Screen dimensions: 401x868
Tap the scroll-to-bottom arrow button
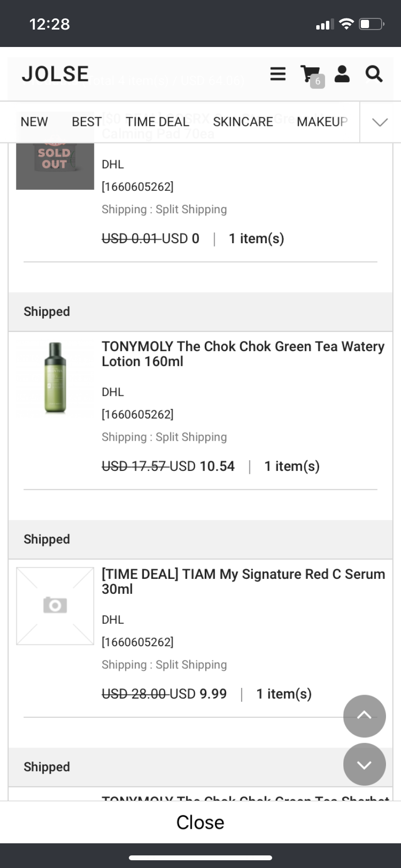[364, 764]
